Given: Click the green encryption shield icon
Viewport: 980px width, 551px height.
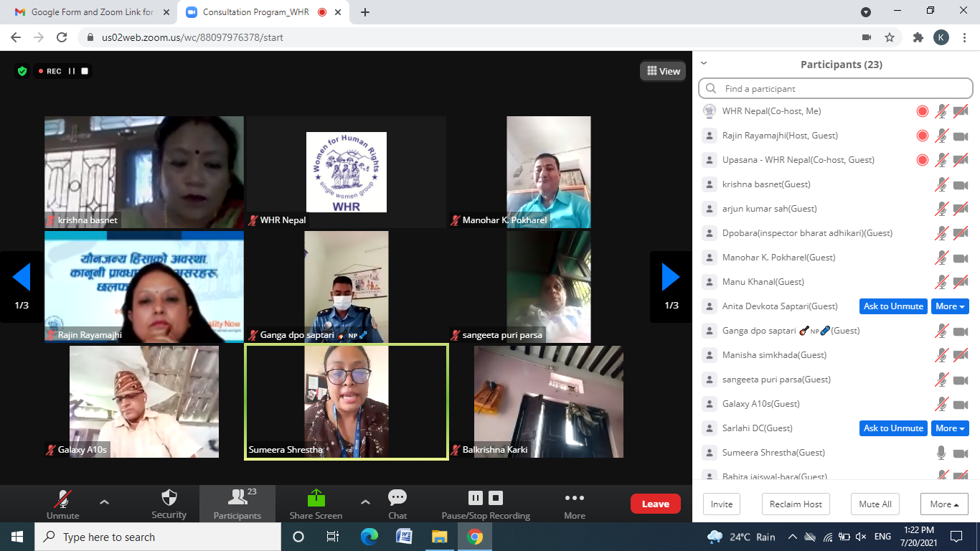Looking at the screenshot, I should click(x=22, y=71).
